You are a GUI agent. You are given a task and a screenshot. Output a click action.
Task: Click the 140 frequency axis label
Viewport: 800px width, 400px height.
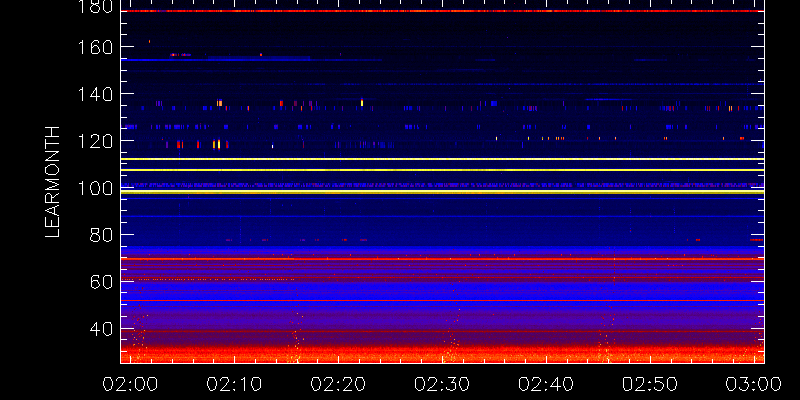[97, 94]
